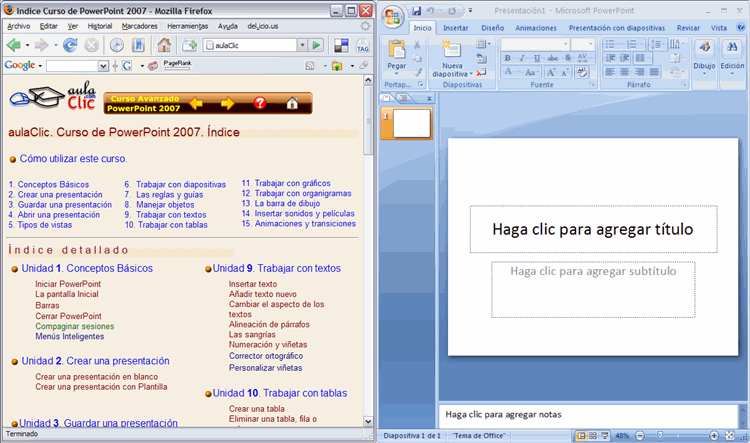Open the Unidad 9 Trabajar con textos link

point(277,268)
